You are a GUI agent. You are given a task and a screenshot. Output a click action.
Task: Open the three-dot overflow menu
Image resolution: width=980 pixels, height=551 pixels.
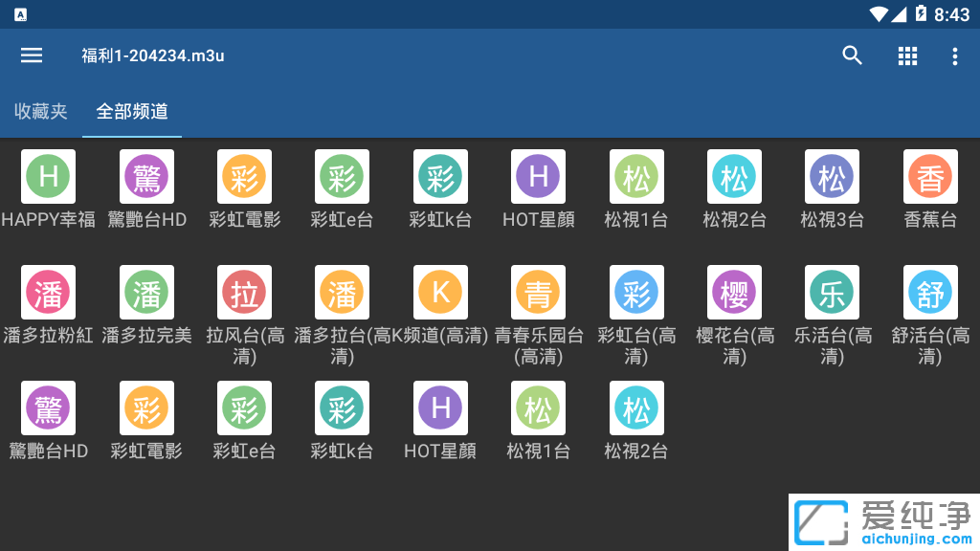point(954,56)
